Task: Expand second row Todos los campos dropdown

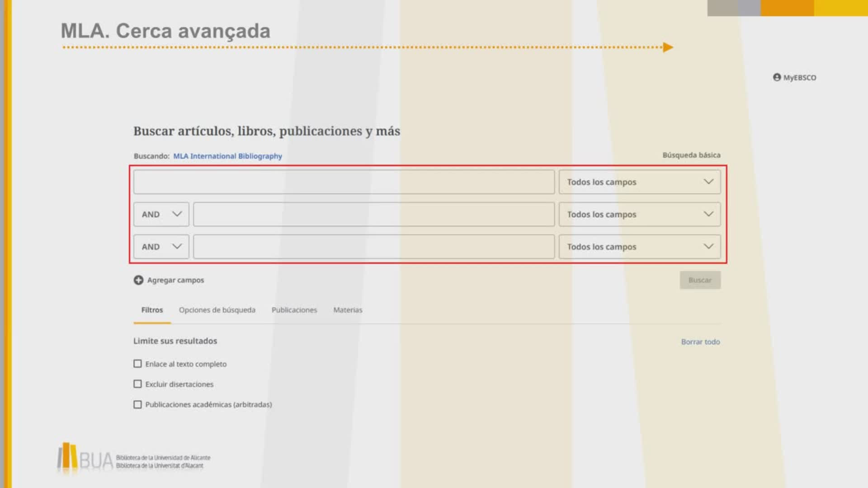Action: point(639,214)
